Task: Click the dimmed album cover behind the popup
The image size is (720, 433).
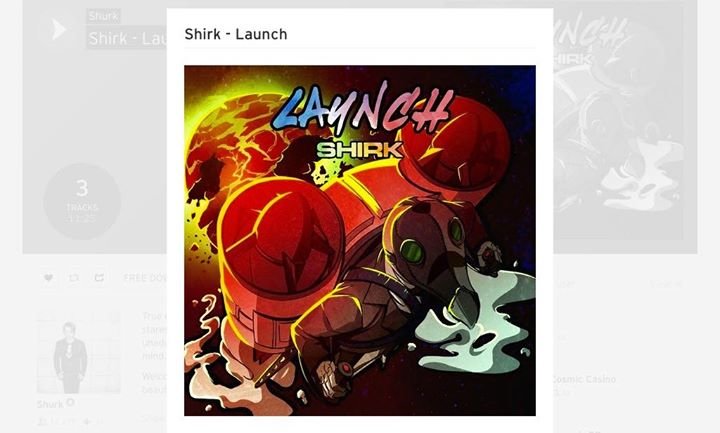Action: click(x=618, y=124)
